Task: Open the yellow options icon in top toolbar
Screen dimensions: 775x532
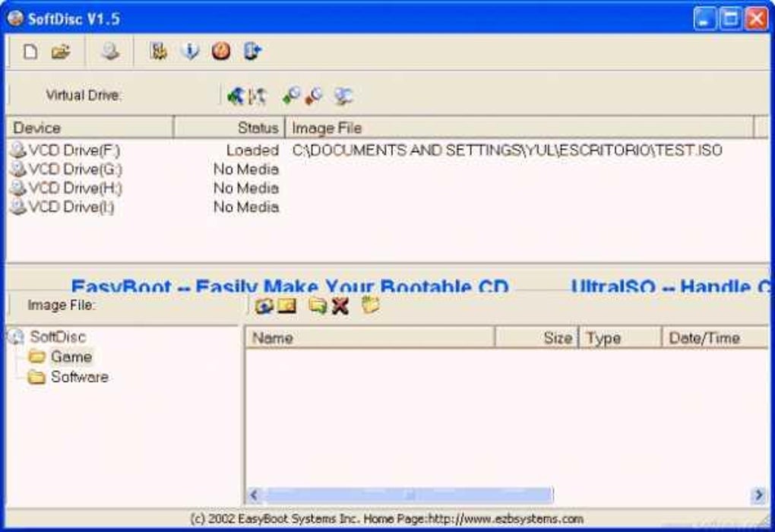Action: 159,51
